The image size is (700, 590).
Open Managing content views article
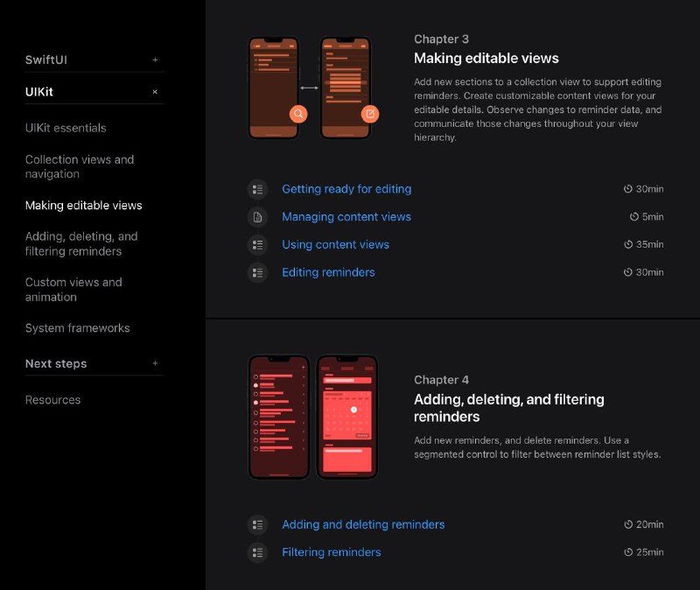tap(346, 217)
